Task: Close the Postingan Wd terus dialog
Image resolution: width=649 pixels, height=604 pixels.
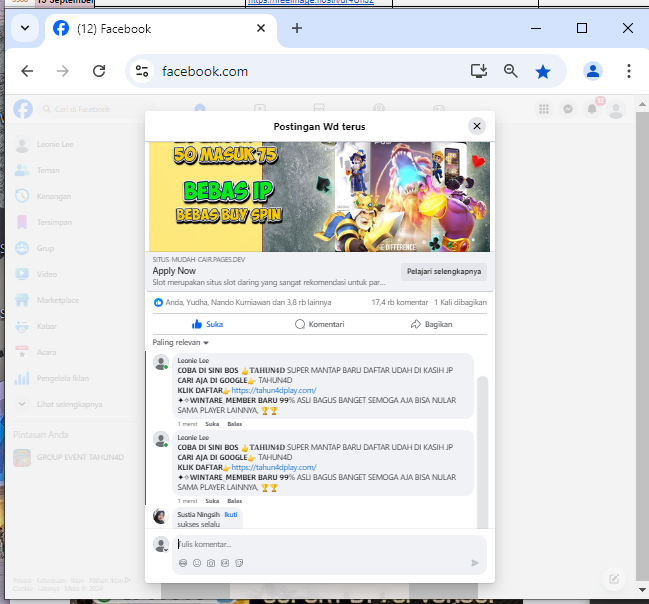Action: tap(477, 126)
